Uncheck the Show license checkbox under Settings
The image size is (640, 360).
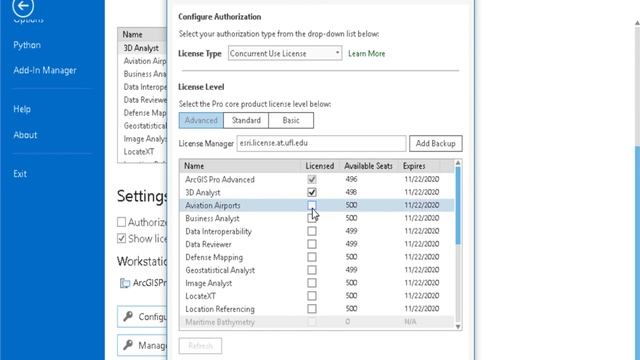point(121,238)
